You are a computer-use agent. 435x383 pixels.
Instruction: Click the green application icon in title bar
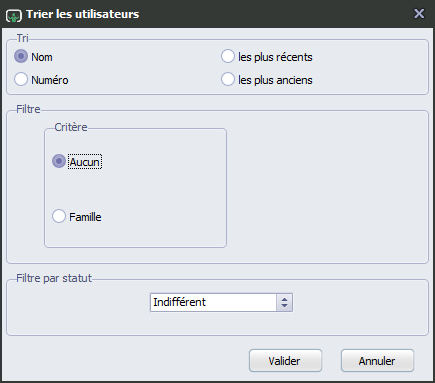(14, 16)
